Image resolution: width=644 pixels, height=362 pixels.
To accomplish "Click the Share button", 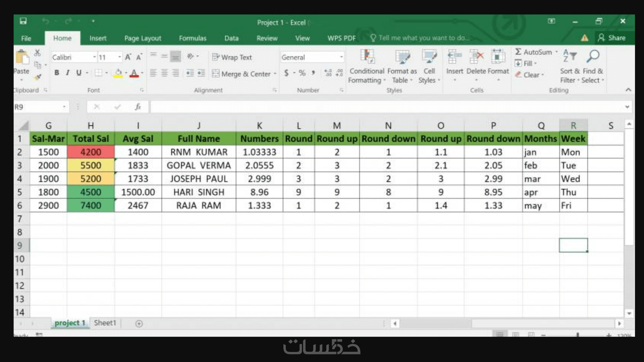I will pyautogui.click(x=612, y=38).
